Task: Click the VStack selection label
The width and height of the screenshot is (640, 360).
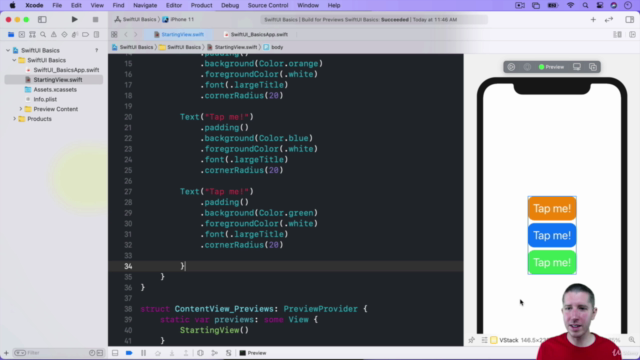Action: (x=509, y=340)
